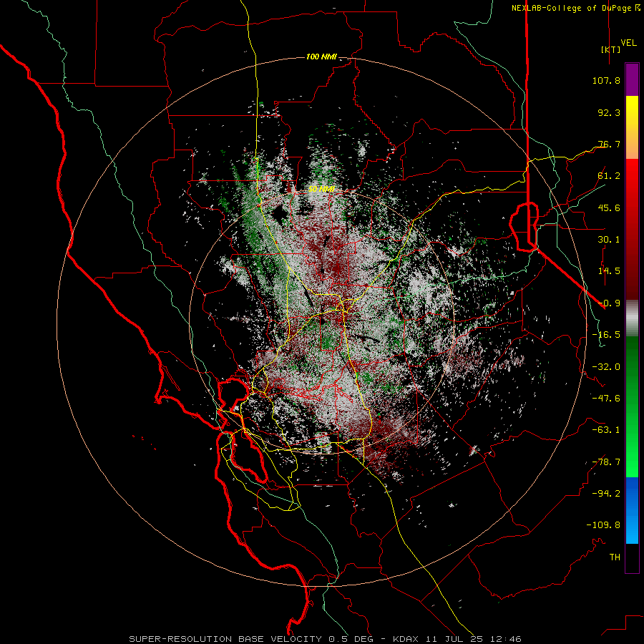The image size is (644, 644).
Task: Click the -0.9 scale value
Action: pos(609,303)
